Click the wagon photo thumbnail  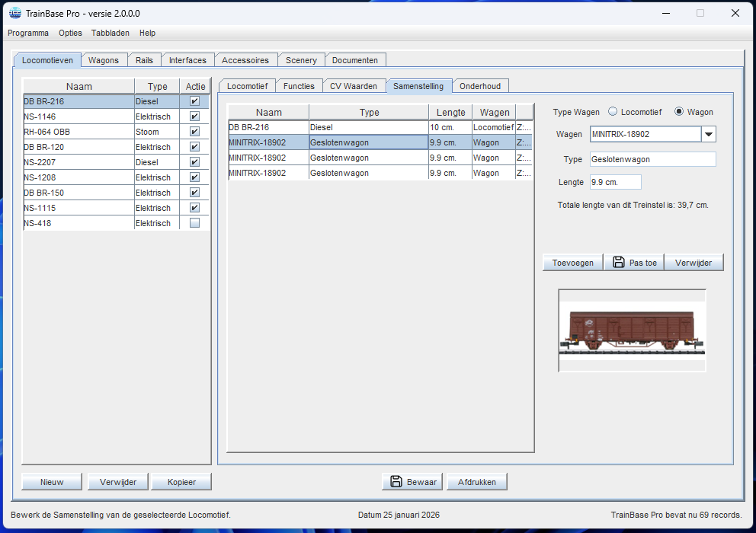point(632,329)
